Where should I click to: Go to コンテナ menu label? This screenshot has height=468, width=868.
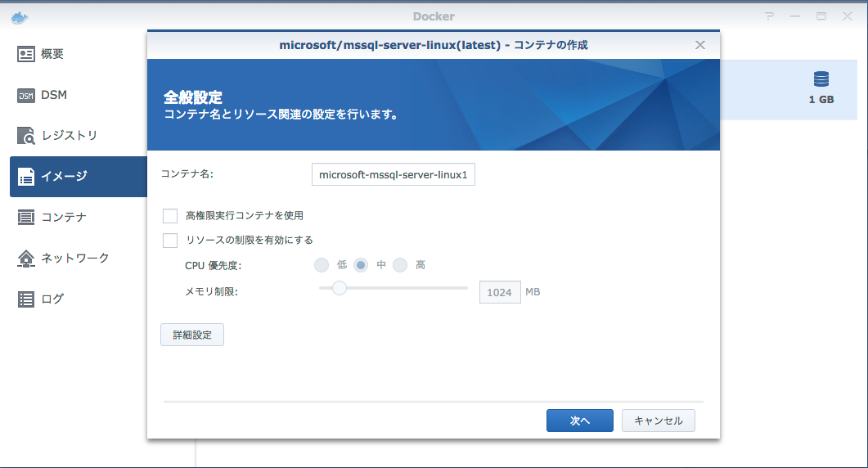(64, 217)
